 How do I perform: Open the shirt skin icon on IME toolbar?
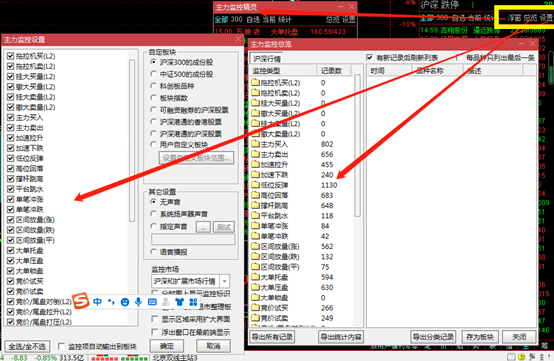179,302
